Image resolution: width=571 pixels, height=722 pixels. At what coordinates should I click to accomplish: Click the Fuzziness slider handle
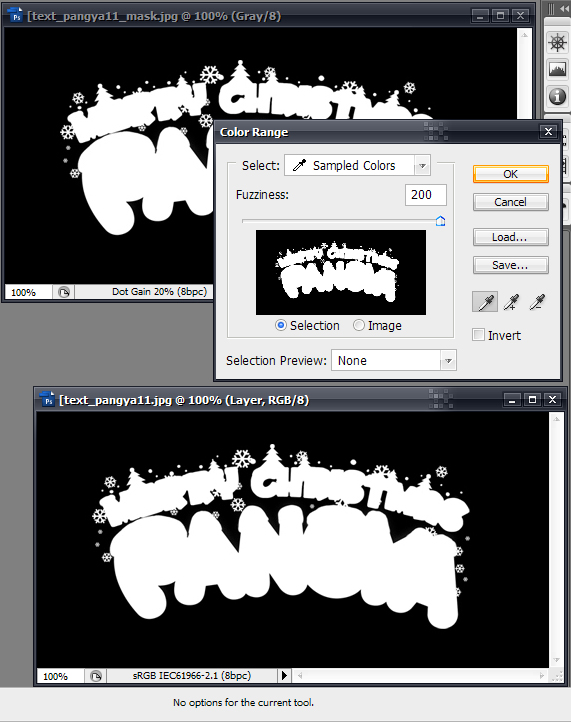(x=440, y=221)
